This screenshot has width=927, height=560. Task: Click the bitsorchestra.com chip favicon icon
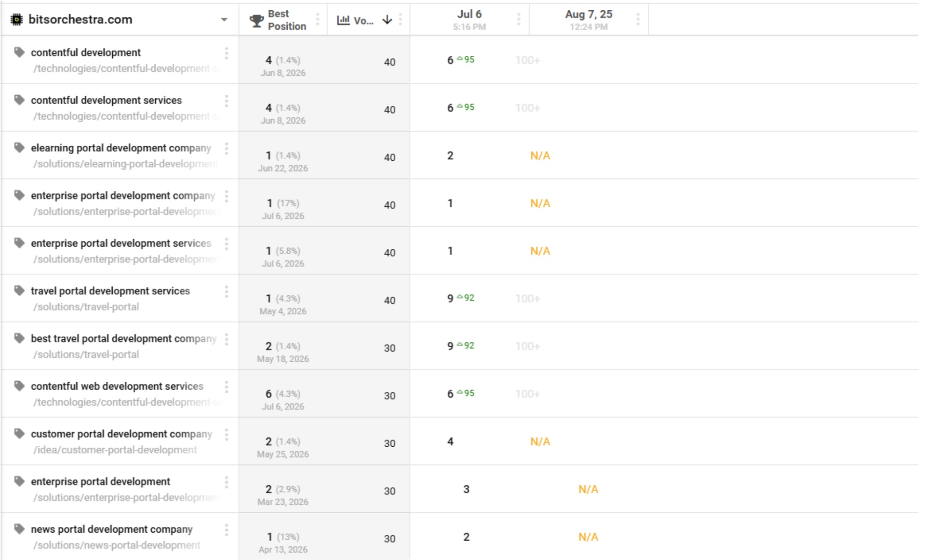17,19
